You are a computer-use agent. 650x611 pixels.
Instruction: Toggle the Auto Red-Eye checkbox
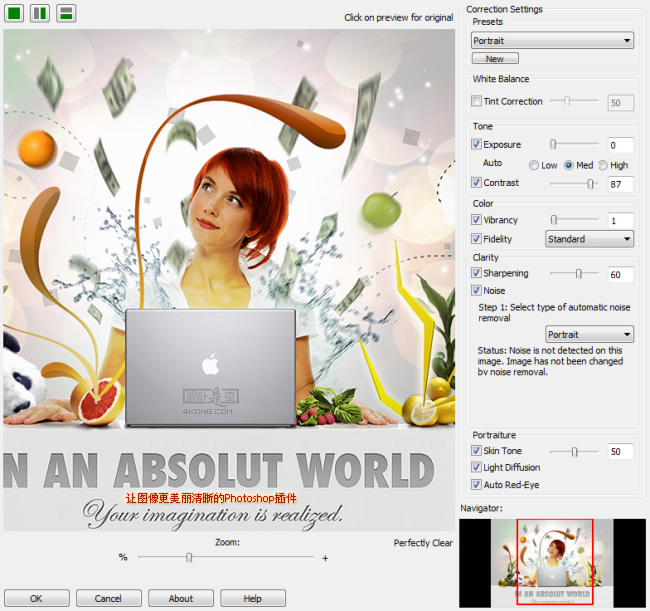(x=476, y=484)
